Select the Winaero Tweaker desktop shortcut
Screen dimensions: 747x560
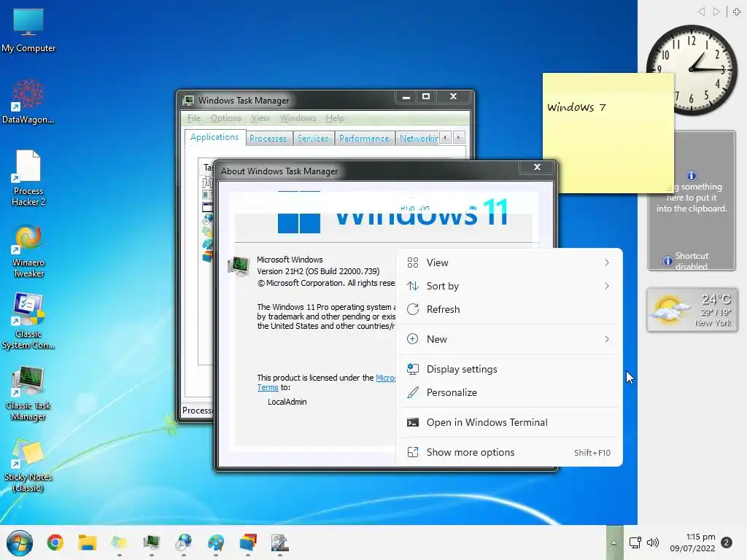[x=28, y=251]
